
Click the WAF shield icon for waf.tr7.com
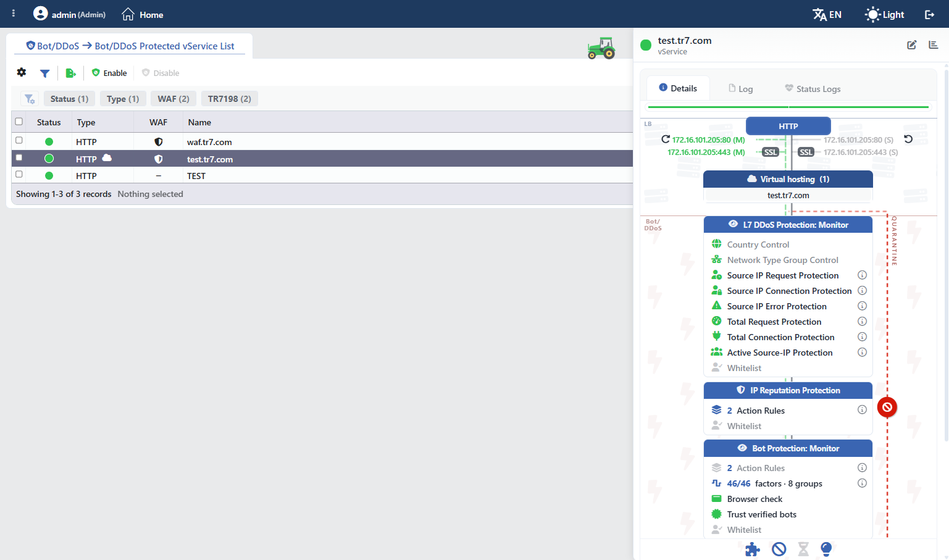159,142
